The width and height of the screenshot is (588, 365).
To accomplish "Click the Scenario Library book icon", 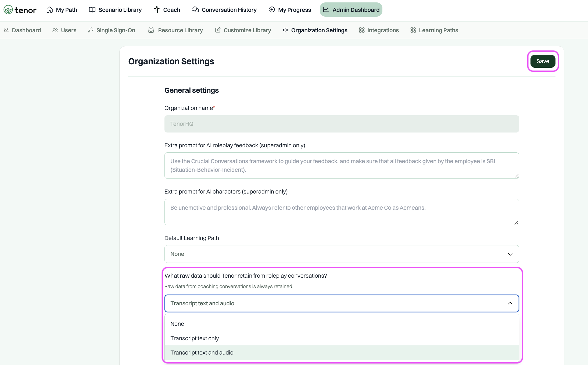I will click(92, 10).
